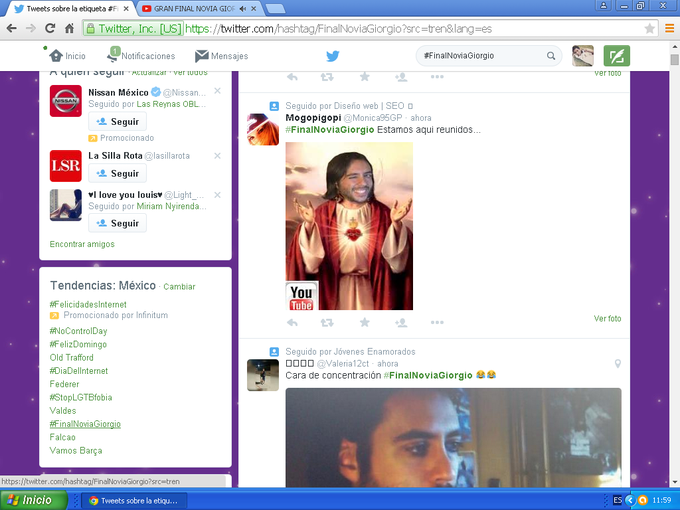Screen dimensions: 680x510
Task: Open Federer trend
Action: click(x=64, y=384)
